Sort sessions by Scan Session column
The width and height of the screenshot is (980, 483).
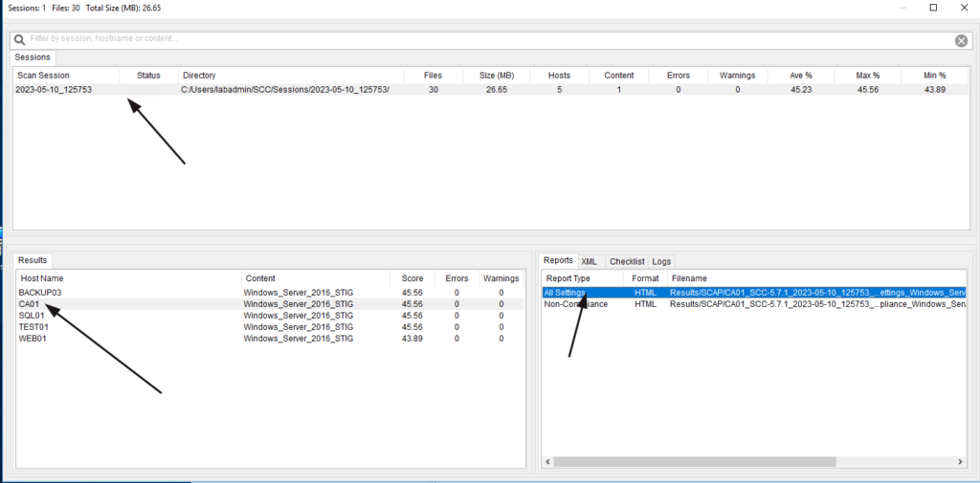pyautogui.click(x=66, y=75)
